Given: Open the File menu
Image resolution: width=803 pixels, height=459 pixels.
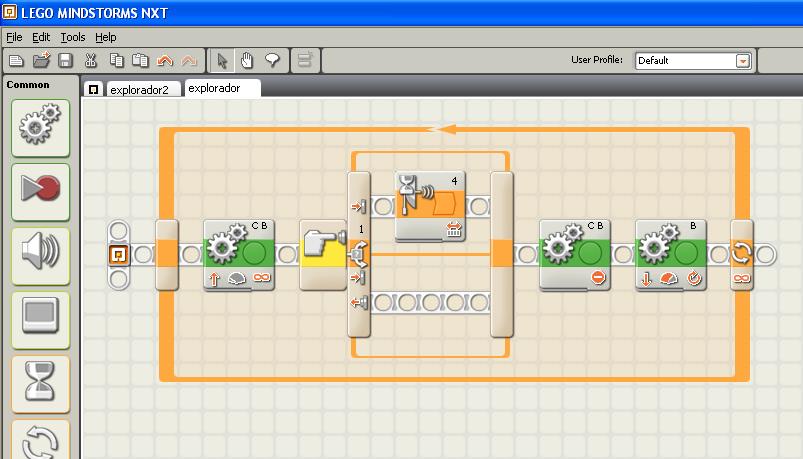Looking at the screenshot, I should (x=14, y=37).
